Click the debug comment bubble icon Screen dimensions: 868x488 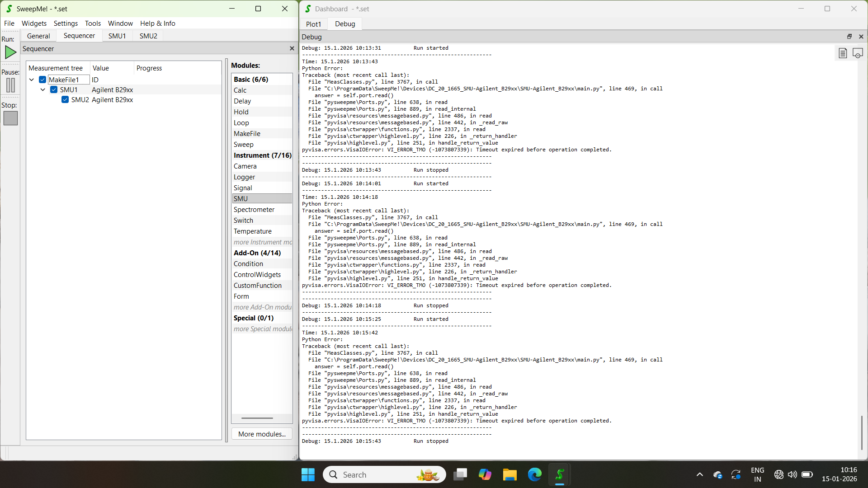[857, 53]
